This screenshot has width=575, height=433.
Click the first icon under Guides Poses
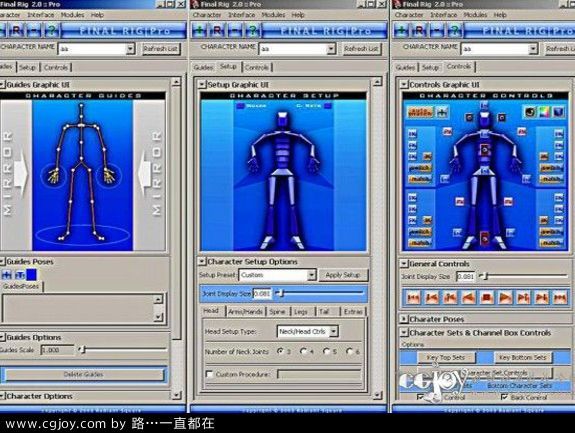tap(7, 275)
